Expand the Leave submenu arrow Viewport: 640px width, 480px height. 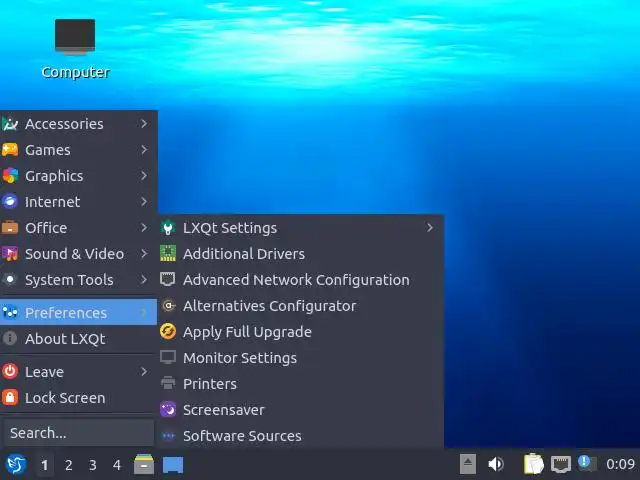[144, 372]
